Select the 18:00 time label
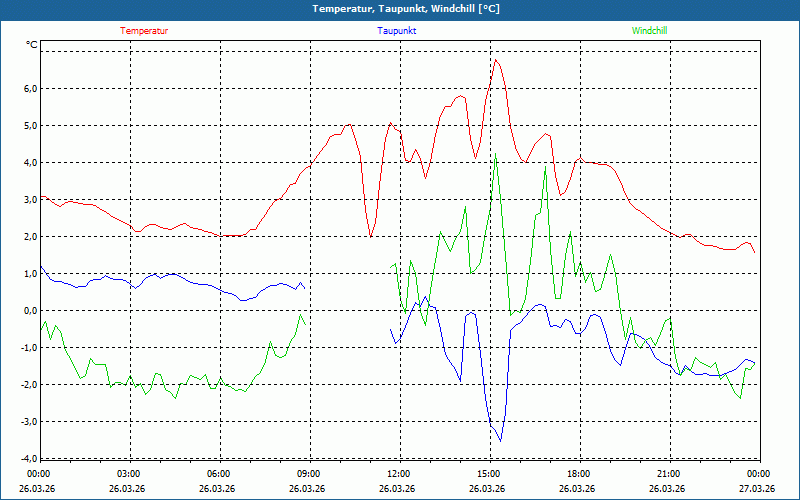Screen dimensions: 800x500 pos(578,474)
